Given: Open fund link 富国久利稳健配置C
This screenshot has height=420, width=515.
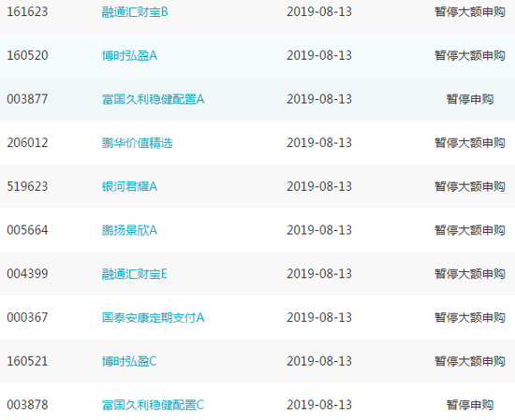Looking at the screenshot, I should tap(153, 405).
